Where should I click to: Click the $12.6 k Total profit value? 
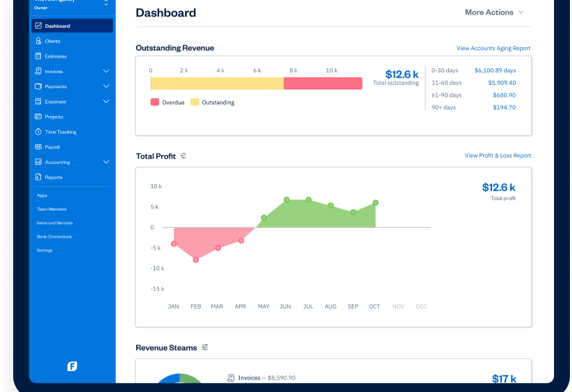[x=499, y=188]
